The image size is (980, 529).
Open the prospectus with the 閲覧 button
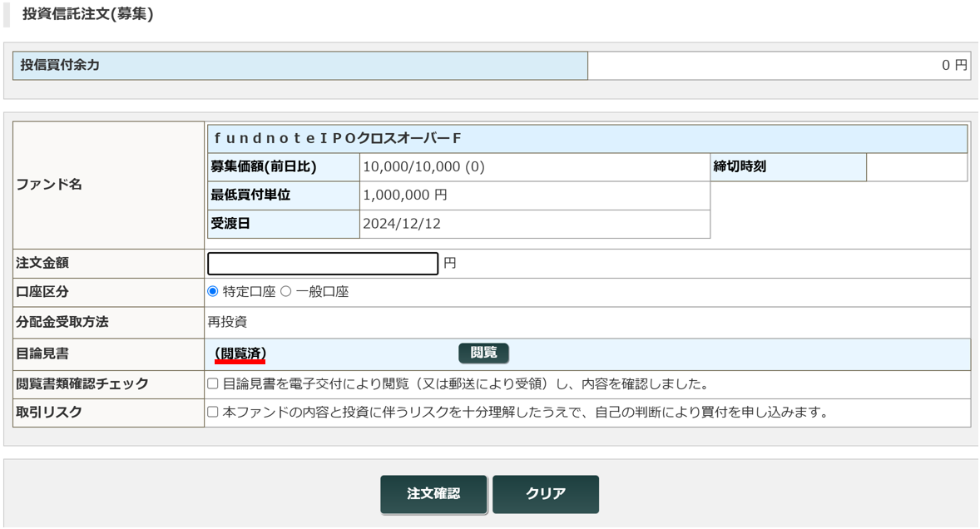(483, 353)
